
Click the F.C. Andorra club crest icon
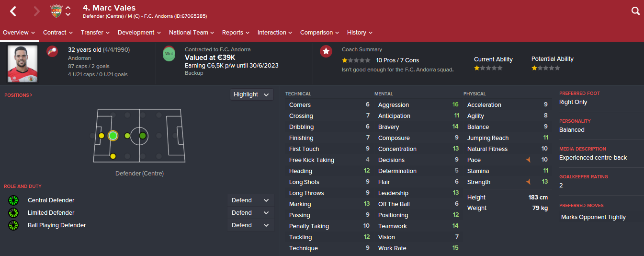tap(56, 11)
